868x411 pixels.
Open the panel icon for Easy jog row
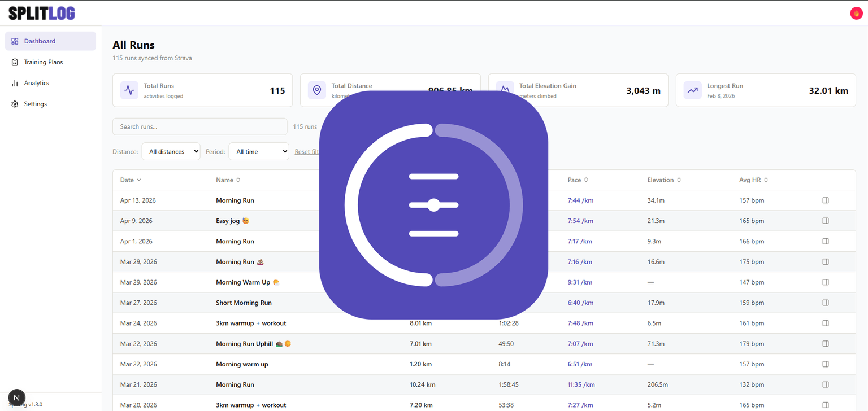pyautogui.click(x=825, y=221)
